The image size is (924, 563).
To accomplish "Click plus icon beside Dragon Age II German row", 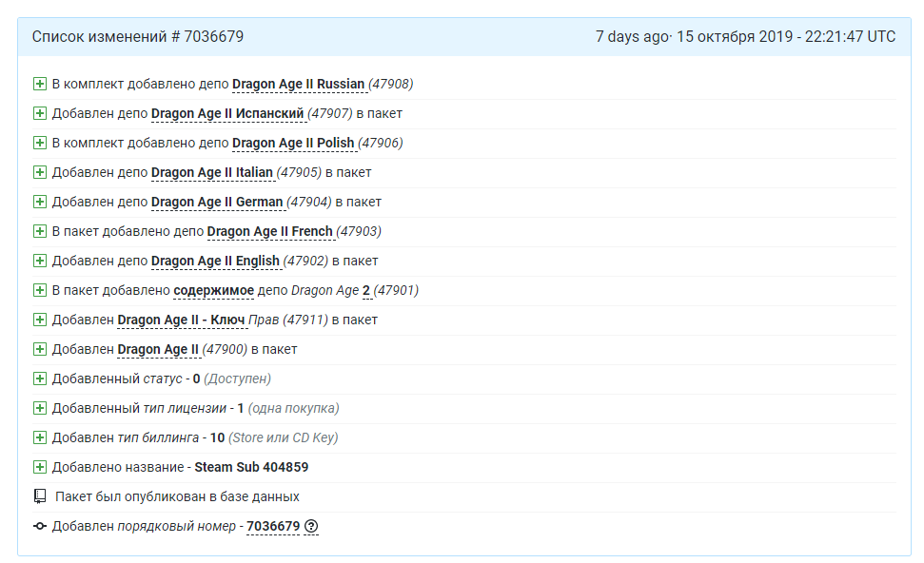I will (x=39, y=202).
